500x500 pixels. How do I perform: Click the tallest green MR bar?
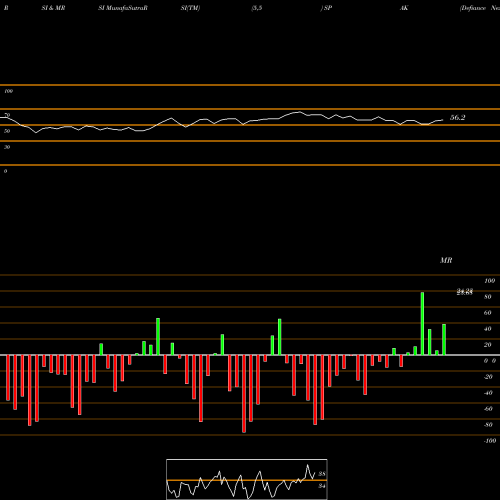tap(422, 324)
